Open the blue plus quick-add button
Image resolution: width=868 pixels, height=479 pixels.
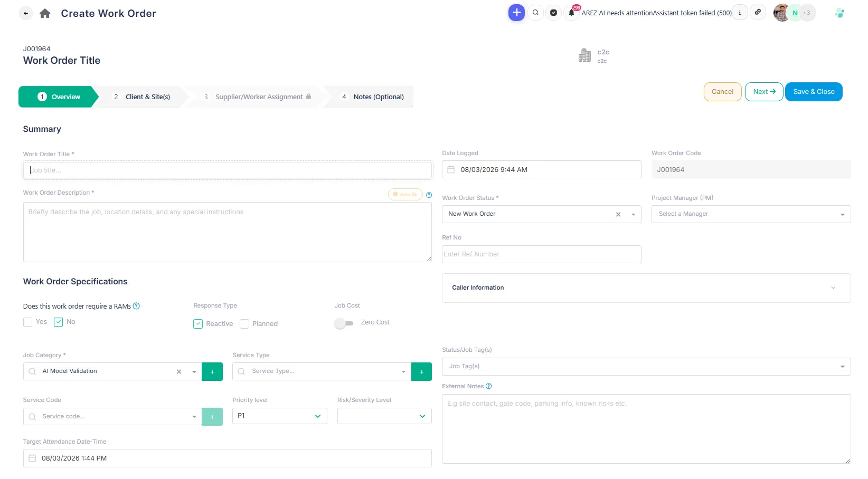tap(516, 13)
